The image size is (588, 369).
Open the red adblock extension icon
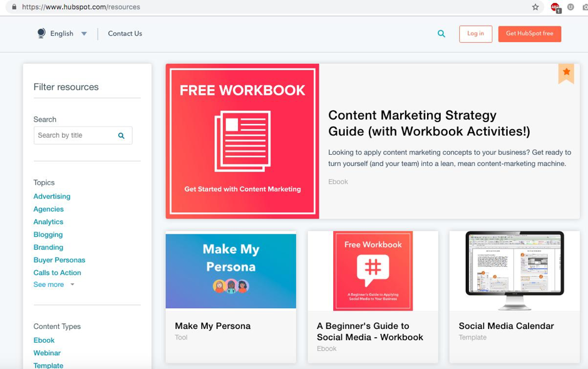click(x=555, y=7)
